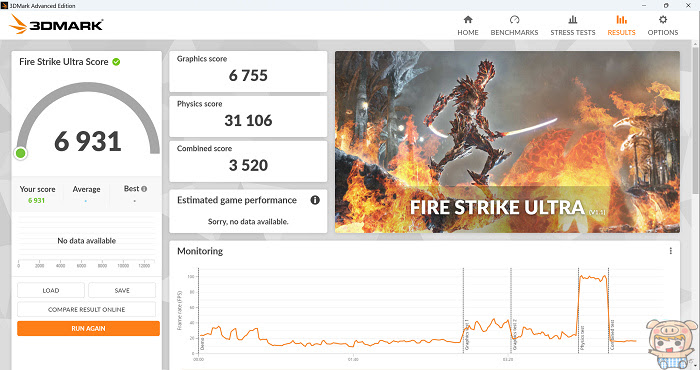Load a saved result with LOAD
Screen dimensions: 700x370
[x=51, y=290]
